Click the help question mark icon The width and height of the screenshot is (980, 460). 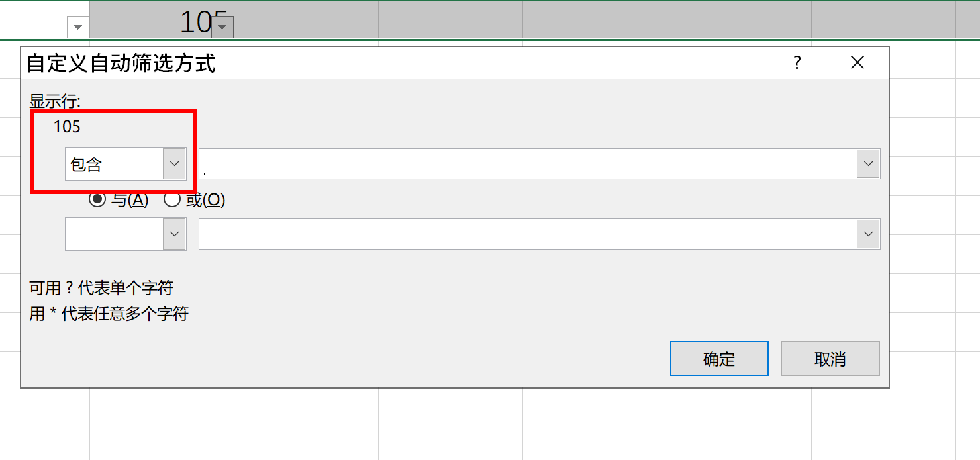coord(797,63)
